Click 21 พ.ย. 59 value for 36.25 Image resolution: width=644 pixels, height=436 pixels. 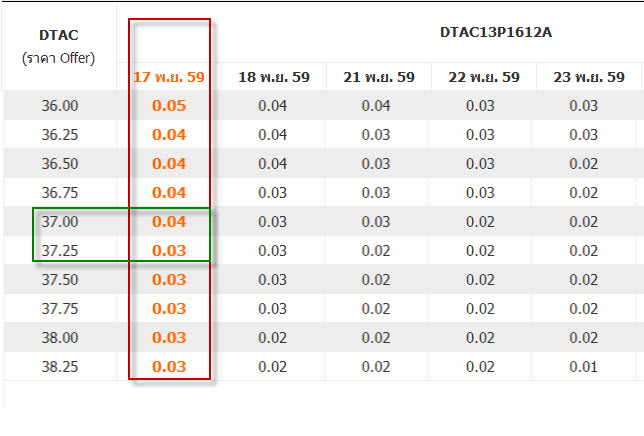click(376, 135)
